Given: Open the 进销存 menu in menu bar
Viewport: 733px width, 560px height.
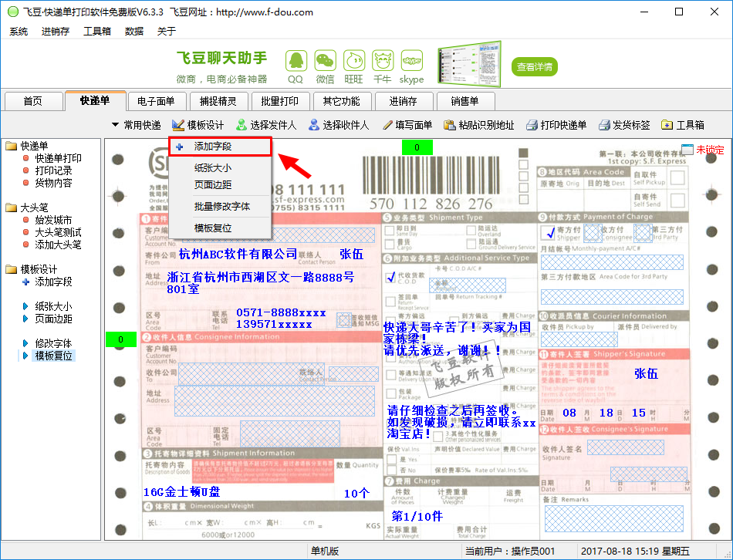Looking at the screenshot, I should pyautogui.click(x=55, y=32).
